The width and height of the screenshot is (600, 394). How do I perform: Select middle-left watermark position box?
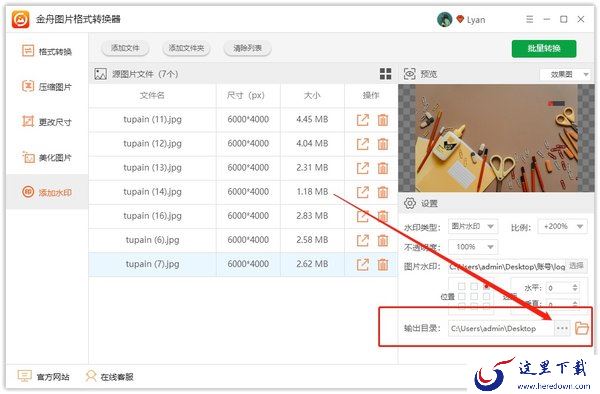(462, 296)
